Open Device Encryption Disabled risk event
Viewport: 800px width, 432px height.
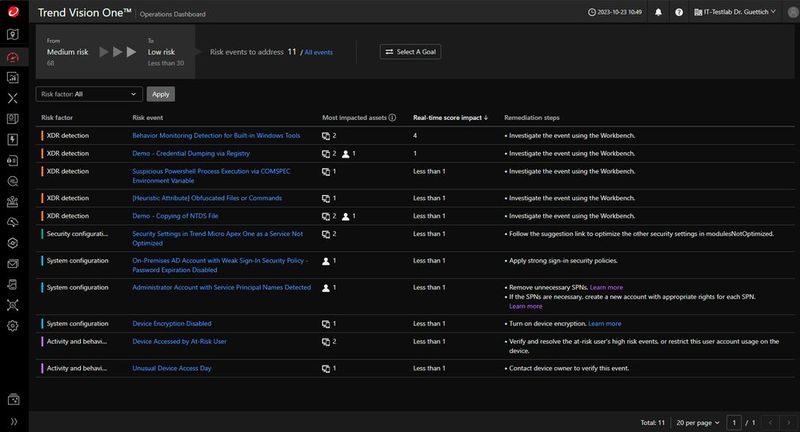pyautogui.click(x=172, y=324)
